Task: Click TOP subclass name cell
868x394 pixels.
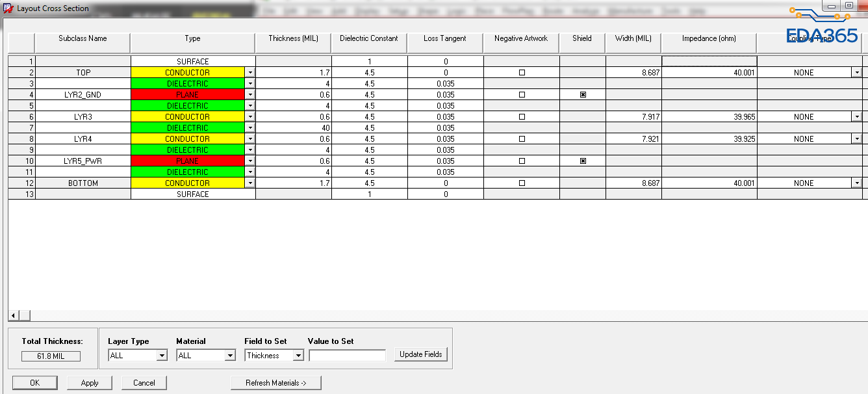Action: [83, 73]
